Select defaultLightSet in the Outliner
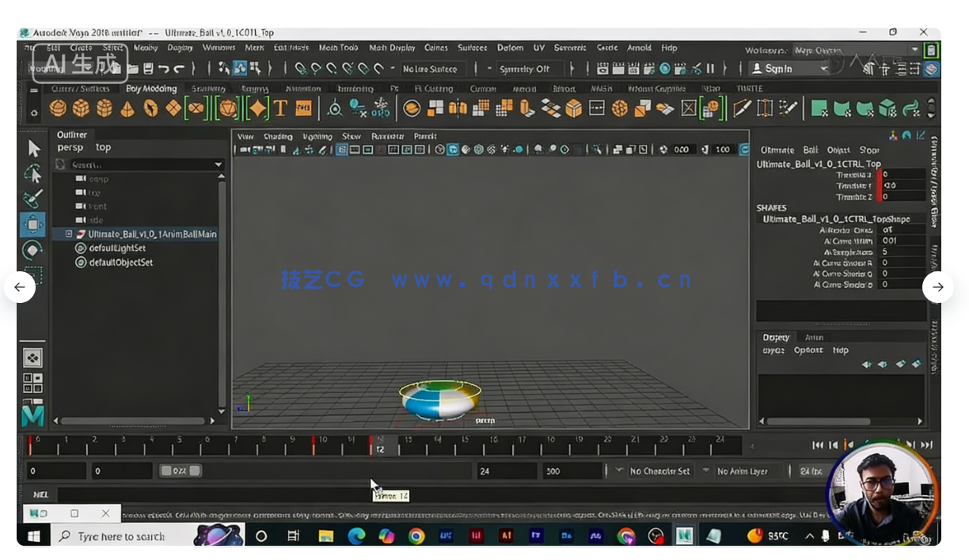The height and width of the screenshot is (560, 969). click(120, 248)
